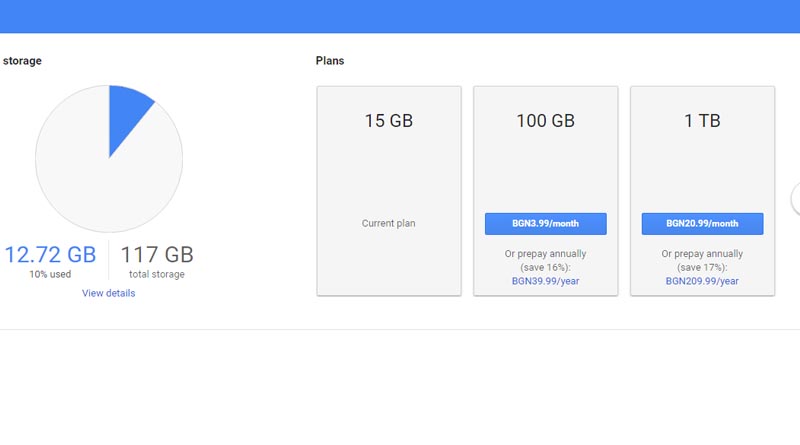
Task: Click the Plans section heading
Action: [x=330, y=61]
